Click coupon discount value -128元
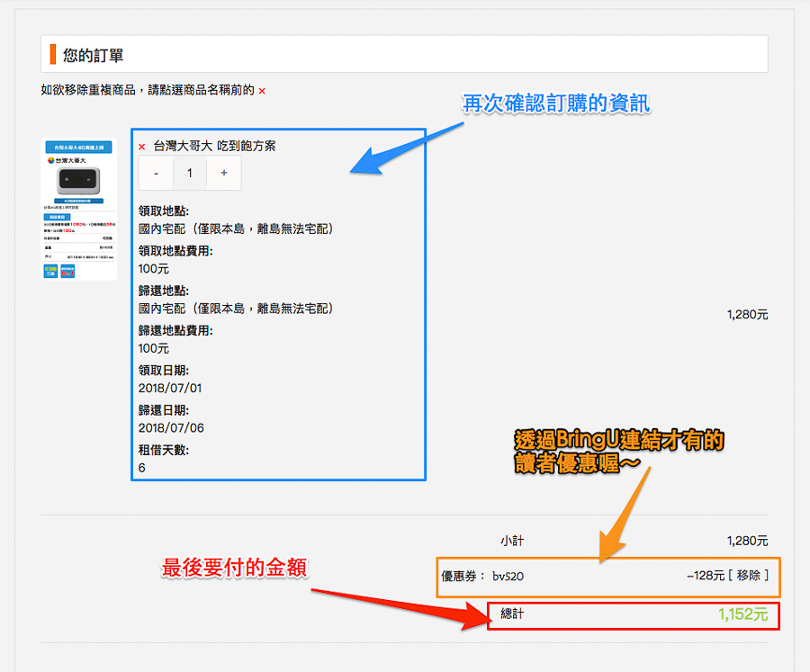 click(x=706, y=576)
